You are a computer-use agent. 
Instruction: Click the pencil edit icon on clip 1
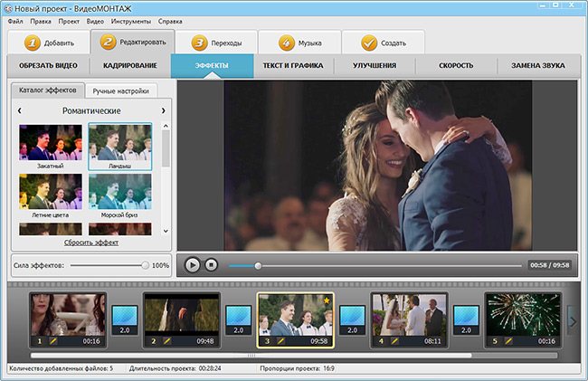pos(52,341)
